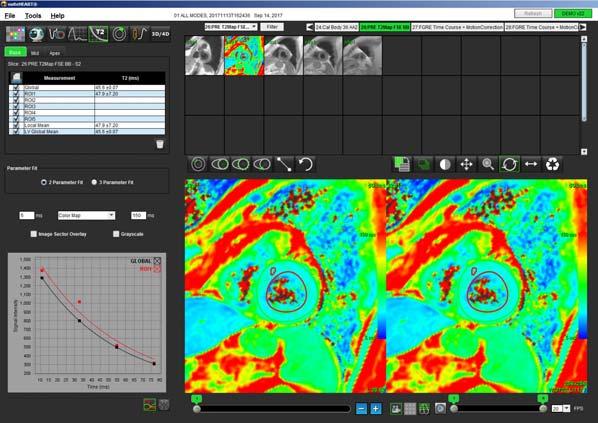Click the contrast window/level tool
Viewport: 598px width, 423px height.
(x=445, y=165)
